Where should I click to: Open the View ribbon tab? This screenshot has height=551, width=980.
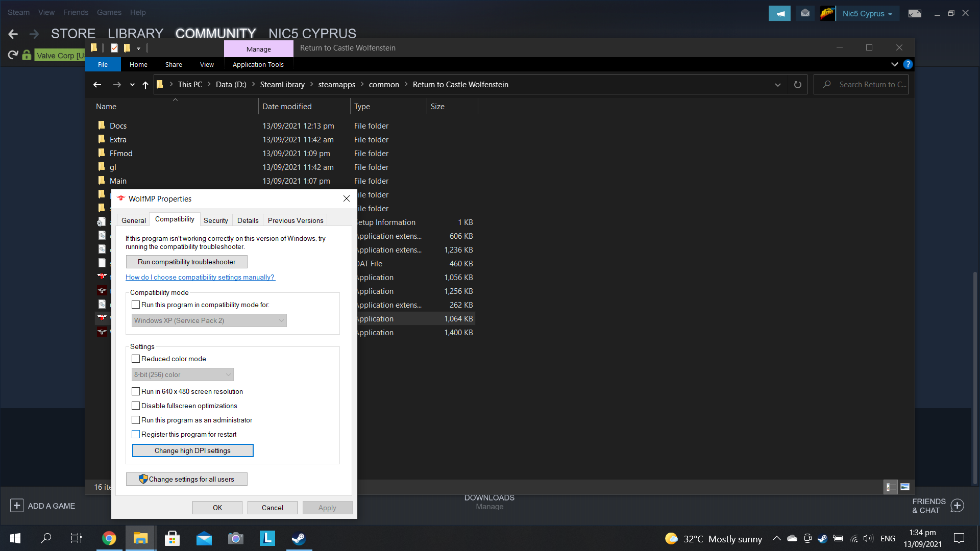coord(207,65)
